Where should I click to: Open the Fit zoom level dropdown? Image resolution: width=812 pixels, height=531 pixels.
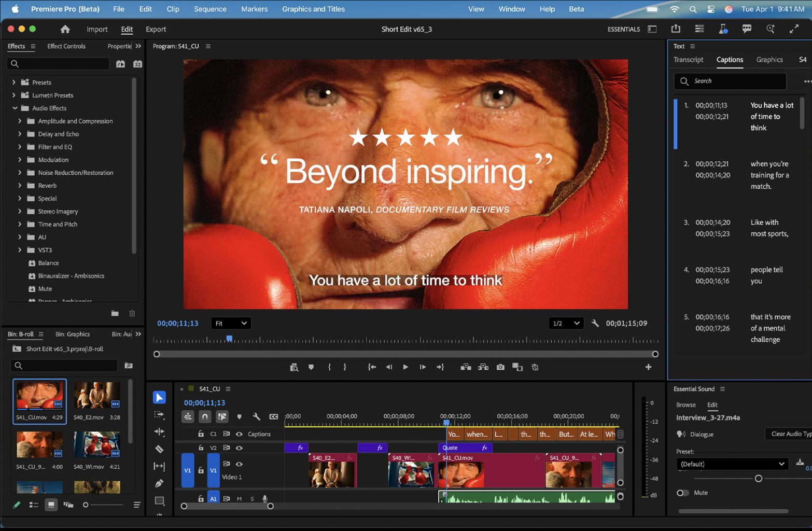[231, 323]
